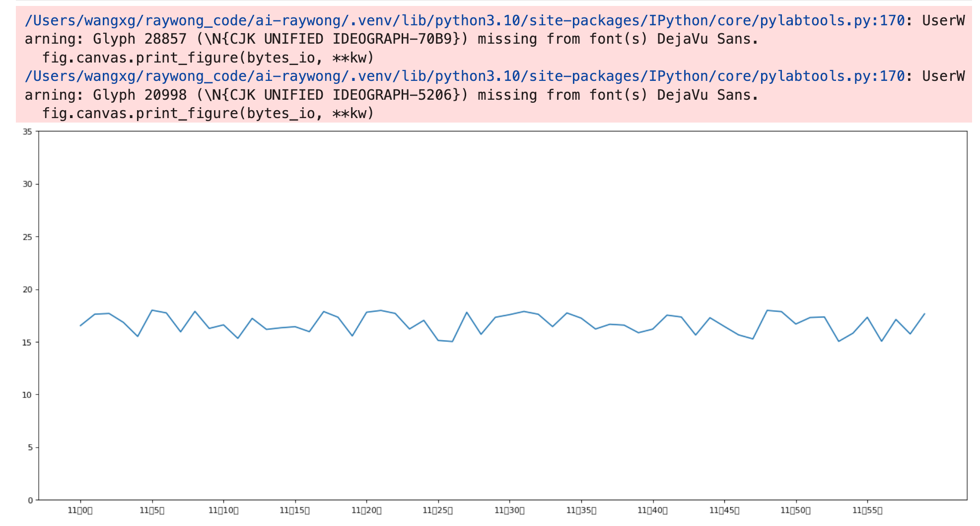Open the first pylabtools.py:170 file path link

[465, 20]
